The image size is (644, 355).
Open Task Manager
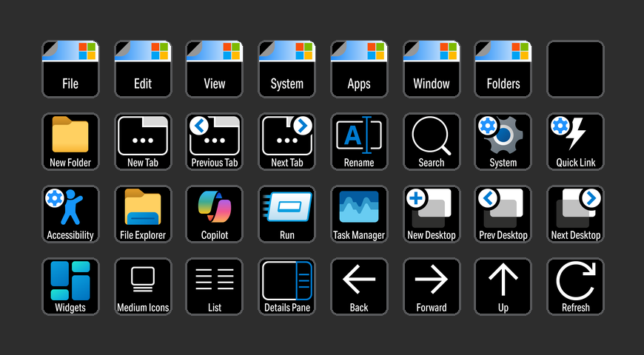[x=359, y=214]
